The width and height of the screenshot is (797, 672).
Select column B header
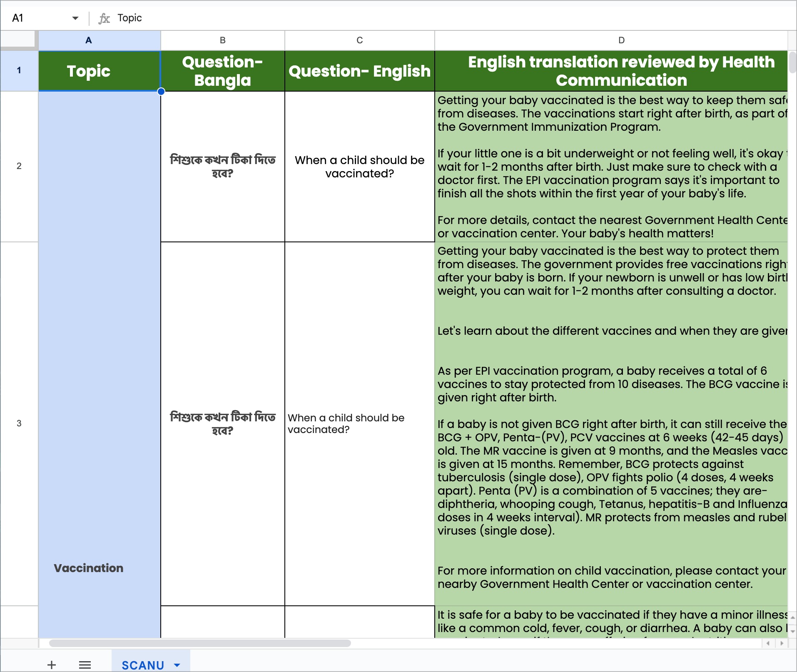click(223, 40)
